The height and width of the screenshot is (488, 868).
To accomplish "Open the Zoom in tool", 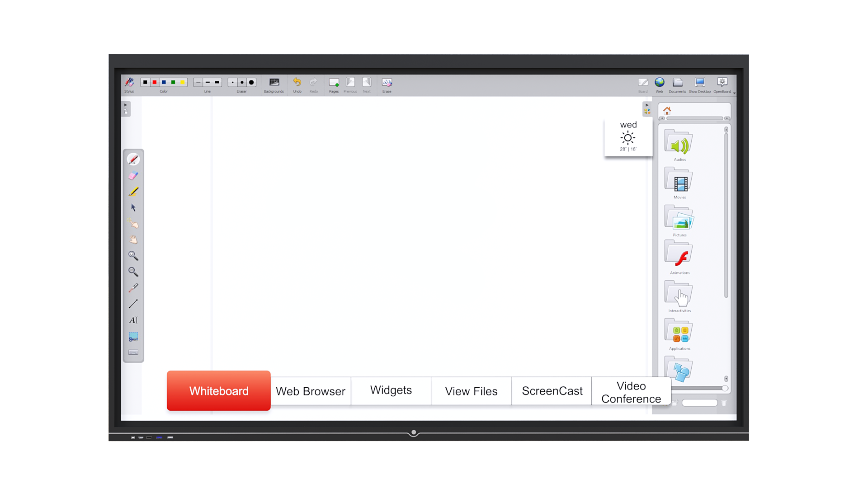I will pyautogui.click(x=133, y=256).
